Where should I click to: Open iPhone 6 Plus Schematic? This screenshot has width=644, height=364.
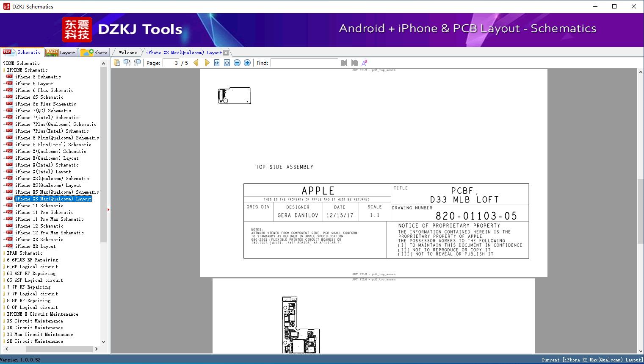tap(44, 90)
